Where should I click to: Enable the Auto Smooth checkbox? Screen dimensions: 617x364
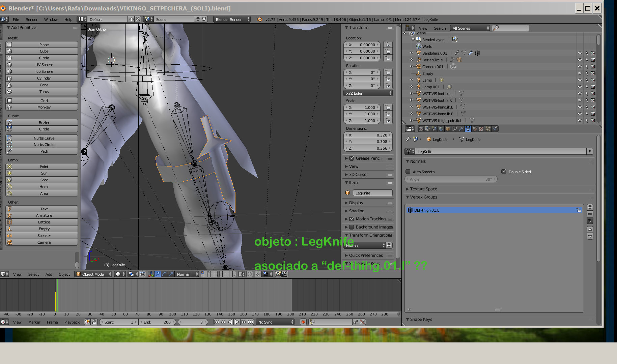click(408, 172)
